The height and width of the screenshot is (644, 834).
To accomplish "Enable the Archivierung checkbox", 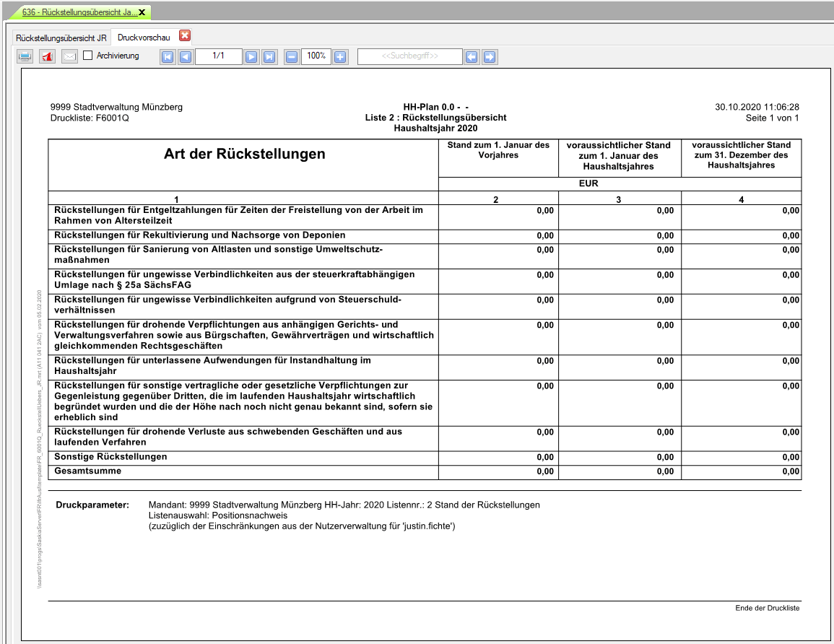I will pyautogui.click(x=88, y=56).
